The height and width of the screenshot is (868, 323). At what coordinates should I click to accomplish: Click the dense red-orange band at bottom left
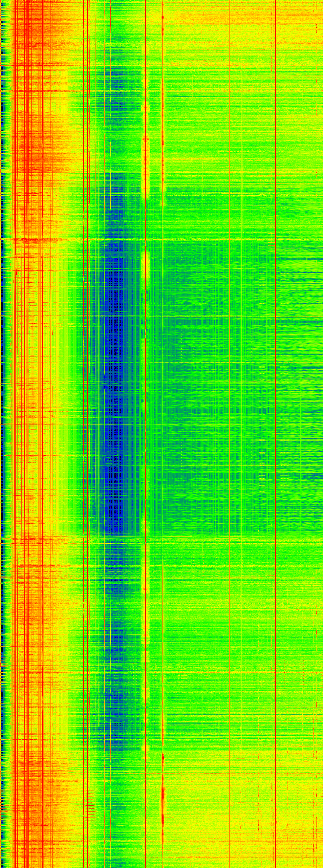[x=30, y=792]
